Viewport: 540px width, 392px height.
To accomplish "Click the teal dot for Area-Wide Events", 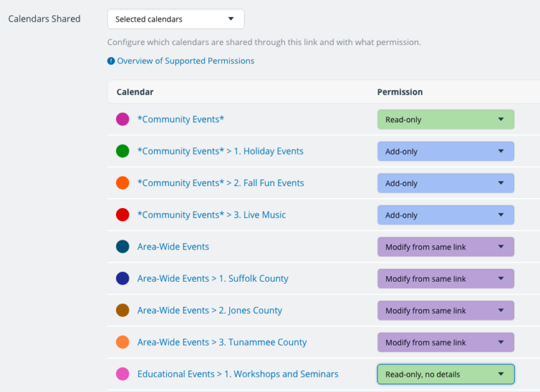I will coord(122,247).
